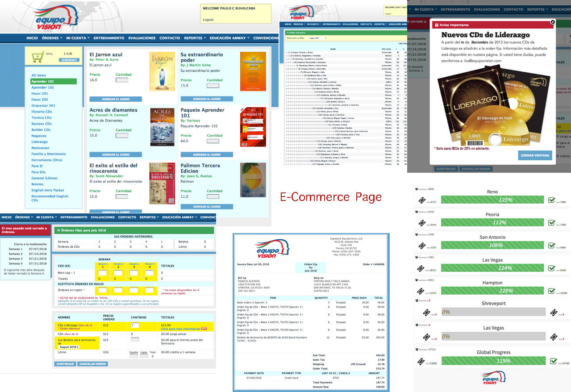
Task: Click the Logout link
Action: (208, 20)
